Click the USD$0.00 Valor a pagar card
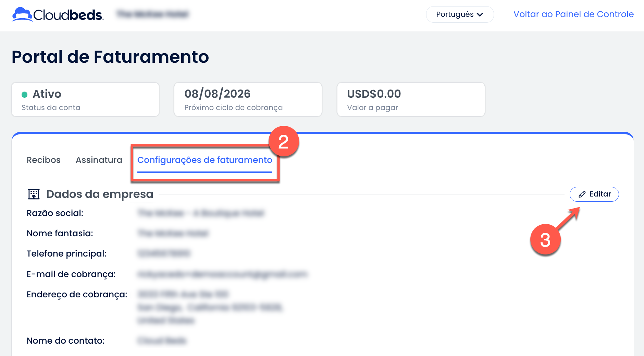Screen dimensions: 644x356 point(411,99)
